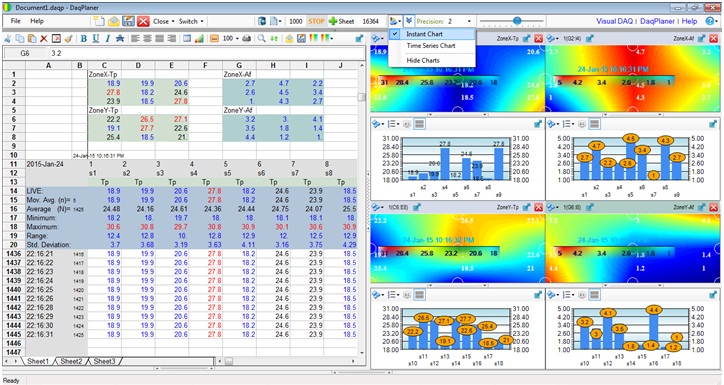Click the Save document icon
Image resolution: width=724 pixels, height=385 pixels.
pyautogui.click(x=128, y=21)
